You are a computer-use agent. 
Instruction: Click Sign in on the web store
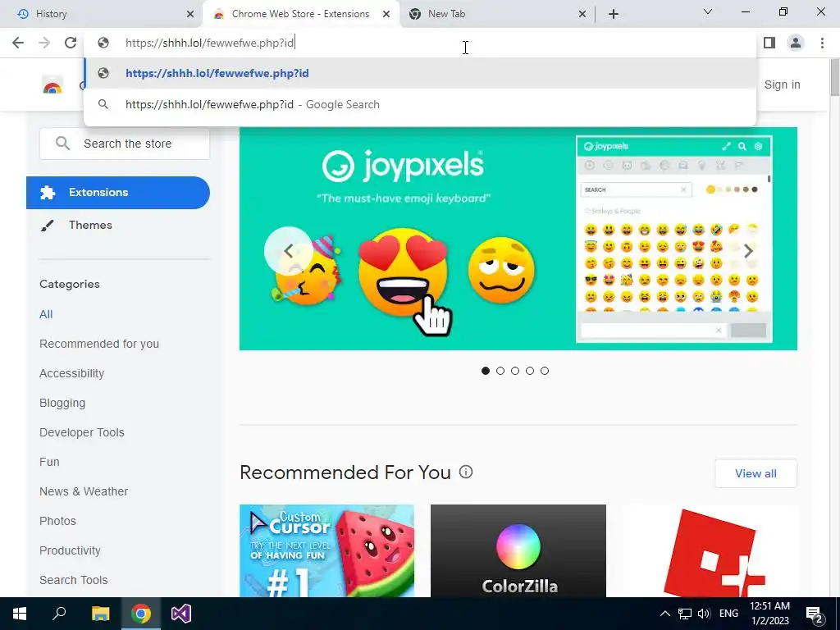(782, 84)
